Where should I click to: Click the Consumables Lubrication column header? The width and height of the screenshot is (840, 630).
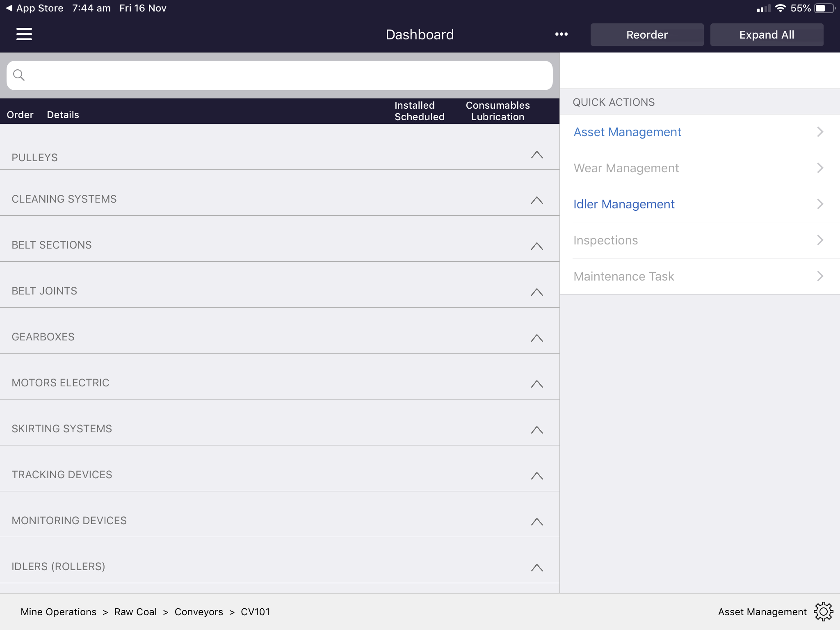pos(498,111)
